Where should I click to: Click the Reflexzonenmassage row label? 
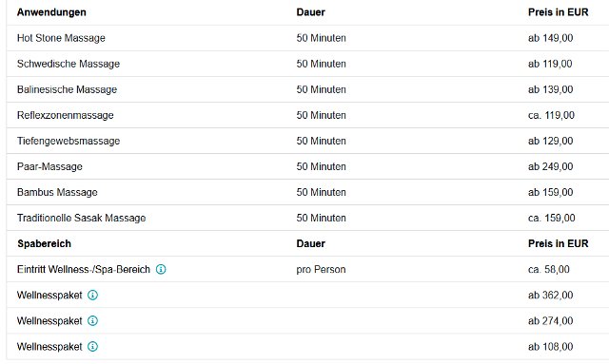[66, 115]
